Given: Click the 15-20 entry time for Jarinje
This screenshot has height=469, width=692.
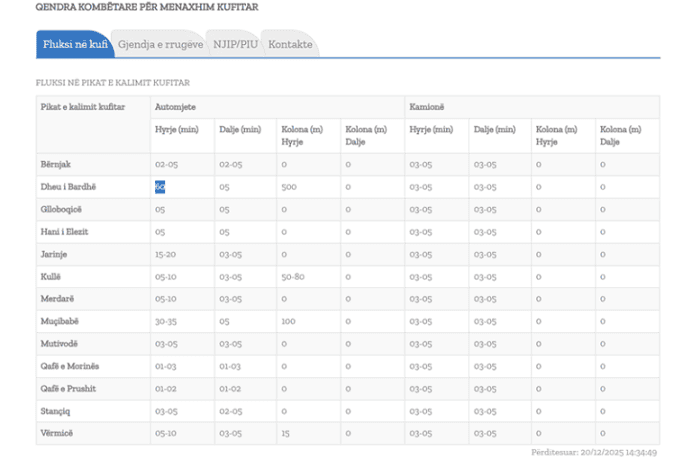Looking at the screenshot, I should [x=165, y=254].
